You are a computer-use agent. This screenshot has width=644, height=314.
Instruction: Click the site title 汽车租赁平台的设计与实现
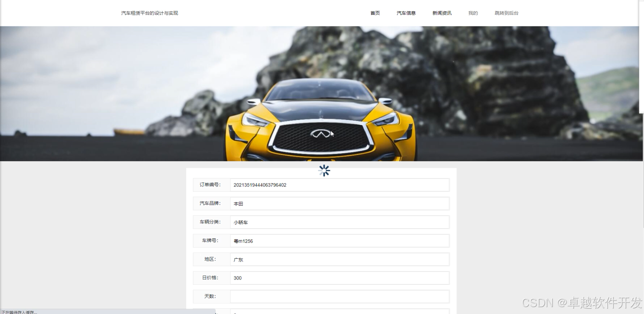150,13
